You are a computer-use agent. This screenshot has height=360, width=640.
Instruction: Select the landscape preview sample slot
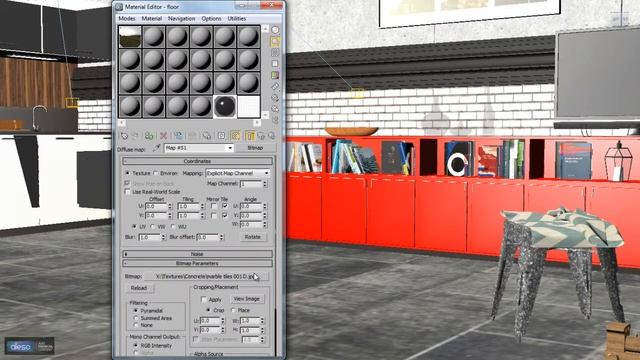(x=130, y=37)
